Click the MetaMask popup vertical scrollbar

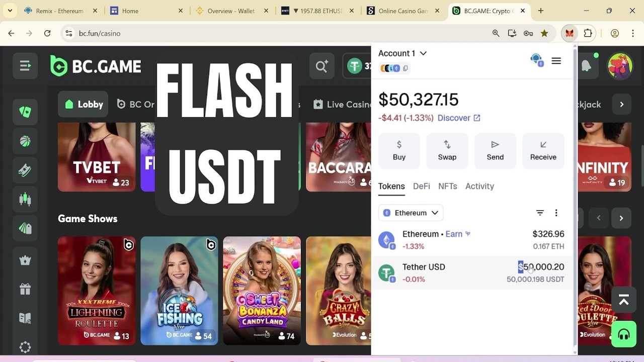[x=575, y=196]
